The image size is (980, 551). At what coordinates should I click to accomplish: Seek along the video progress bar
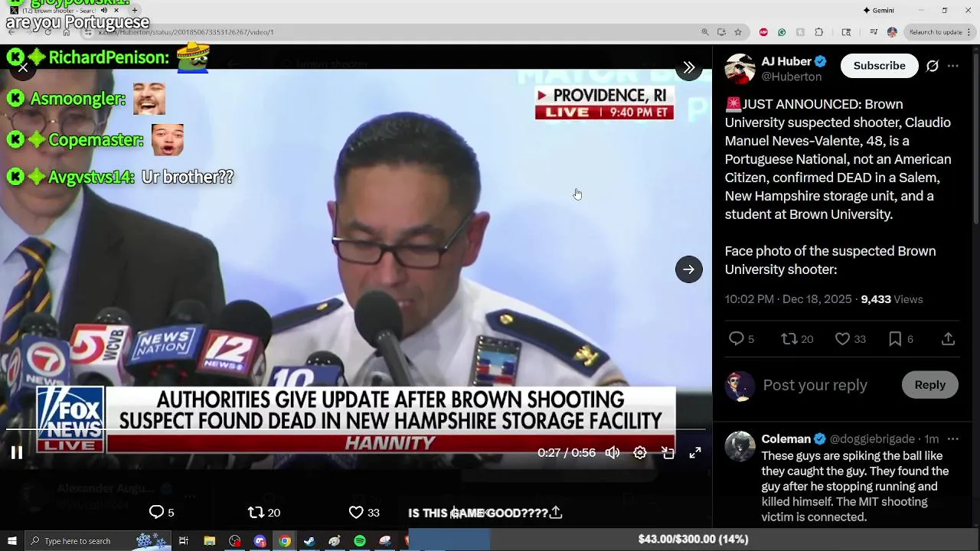coord(356,430)
